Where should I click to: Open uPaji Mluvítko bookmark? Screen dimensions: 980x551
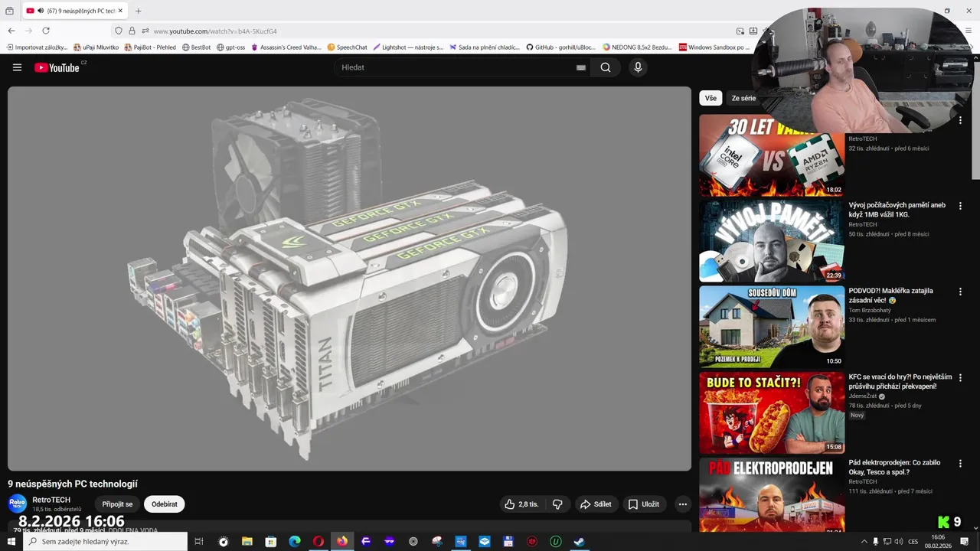tap(96, 47)
